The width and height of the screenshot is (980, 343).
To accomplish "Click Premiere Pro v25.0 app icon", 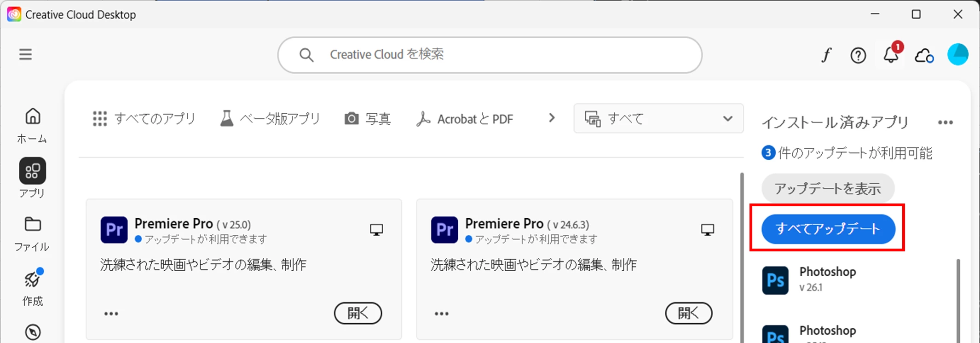I will pos(114,230).
